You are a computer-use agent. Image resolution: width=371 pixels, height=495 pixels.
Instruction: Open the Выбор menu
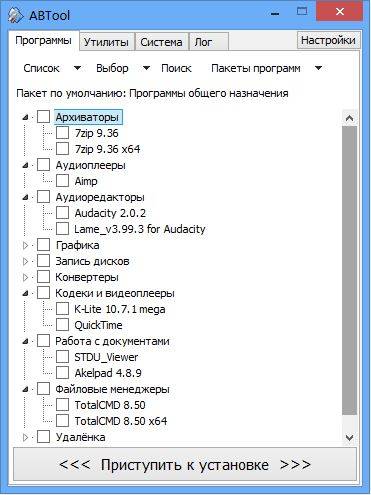pos(112,68)
